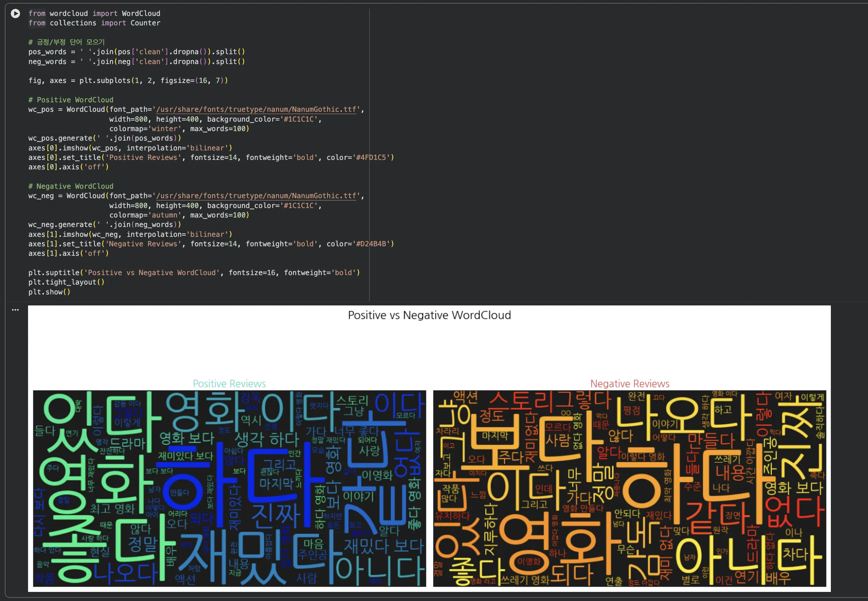Place cursor on the plt.show() line
The image size is (868, 601).
click(49, 292)
